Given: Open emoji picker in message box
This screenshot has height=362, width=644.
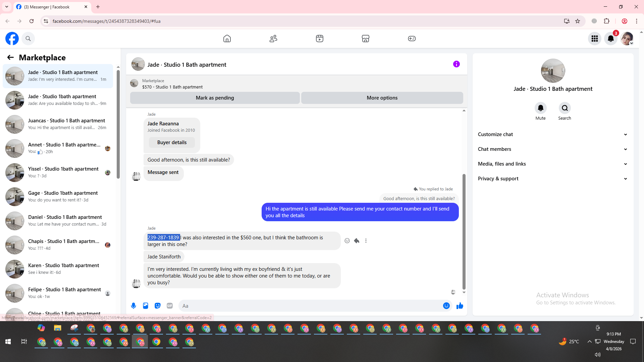Looking at the screenshot, I should (446, 306).
